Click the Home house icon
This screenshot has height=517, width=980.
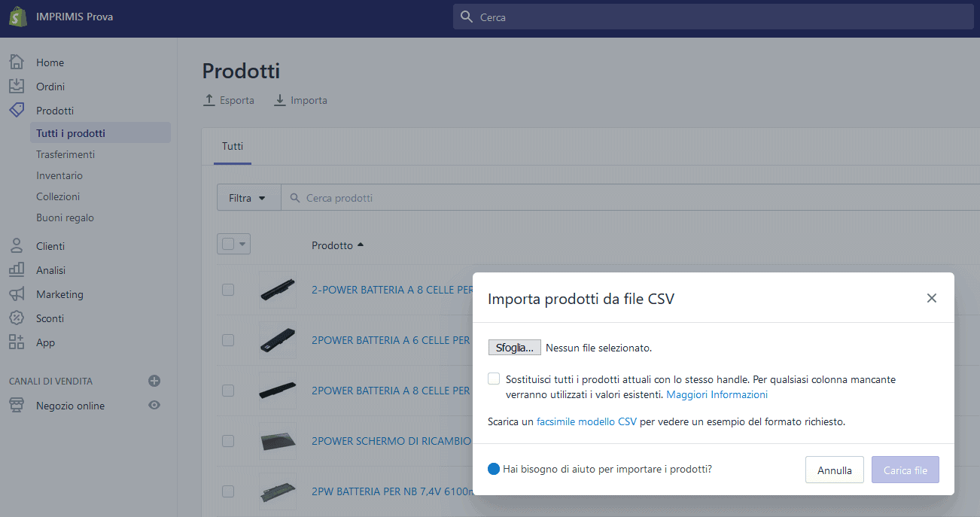coord(17,62)
